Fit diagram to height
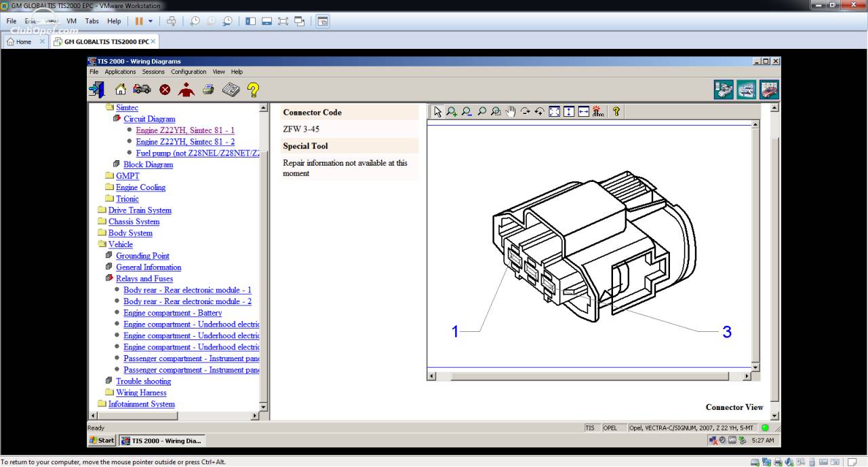Screen dimensions: 868x467 tap(569, 112)
